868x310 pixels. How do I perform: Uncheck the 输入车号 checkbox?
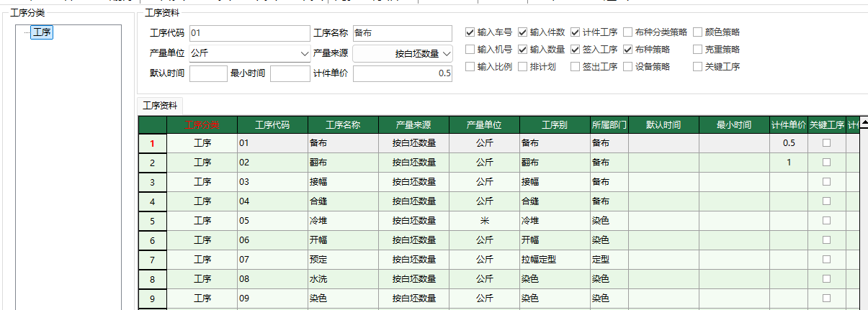(470, 32)
